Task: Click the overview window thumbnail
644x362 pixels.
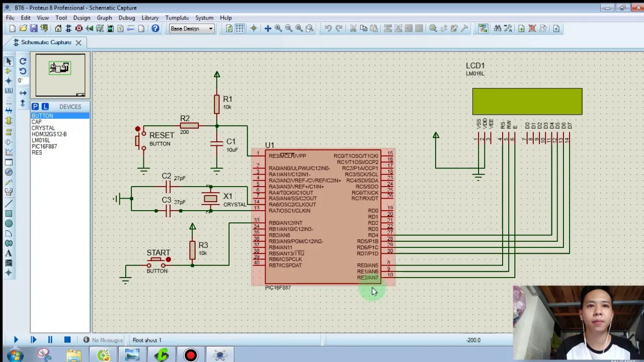Action: (x=60, y=75)
